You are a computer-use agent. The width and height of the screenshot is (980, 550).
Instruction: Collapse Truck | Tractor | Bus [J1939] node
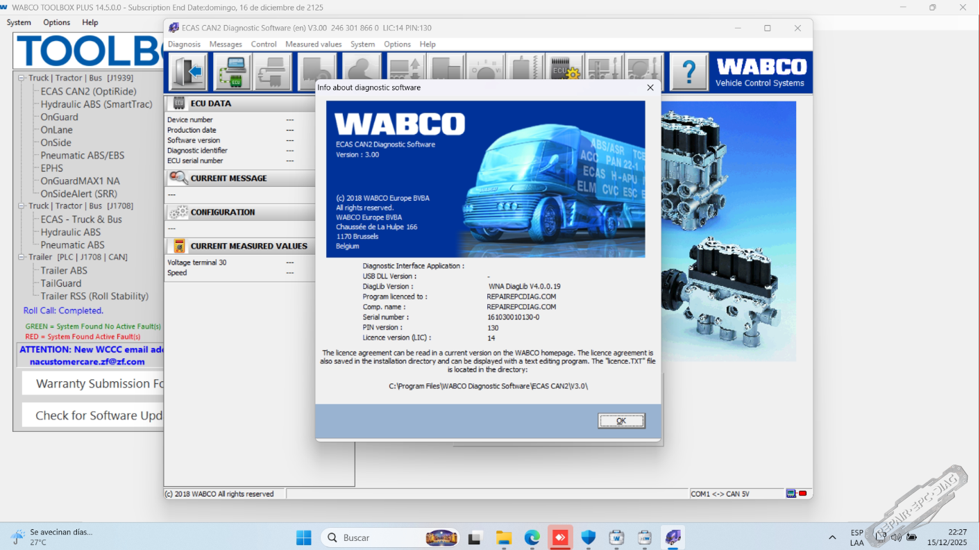pos(22,78)
